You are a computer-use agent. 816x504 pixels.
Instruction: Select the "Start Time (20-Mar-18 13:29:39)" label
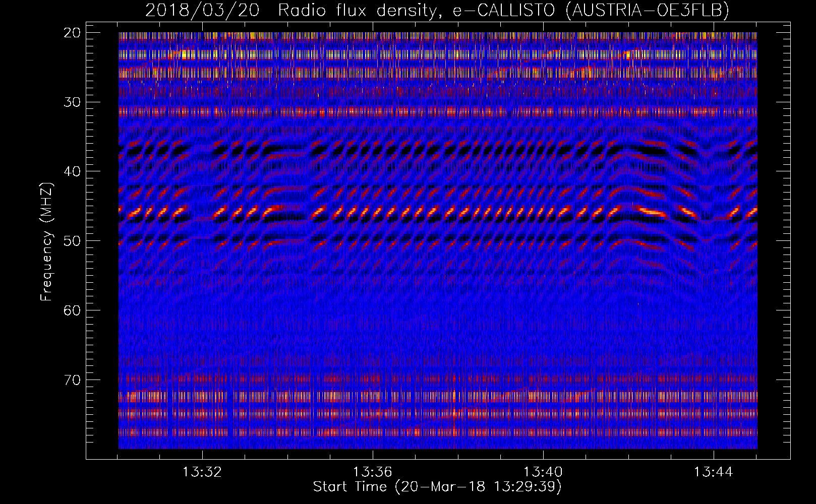(437, 487)
